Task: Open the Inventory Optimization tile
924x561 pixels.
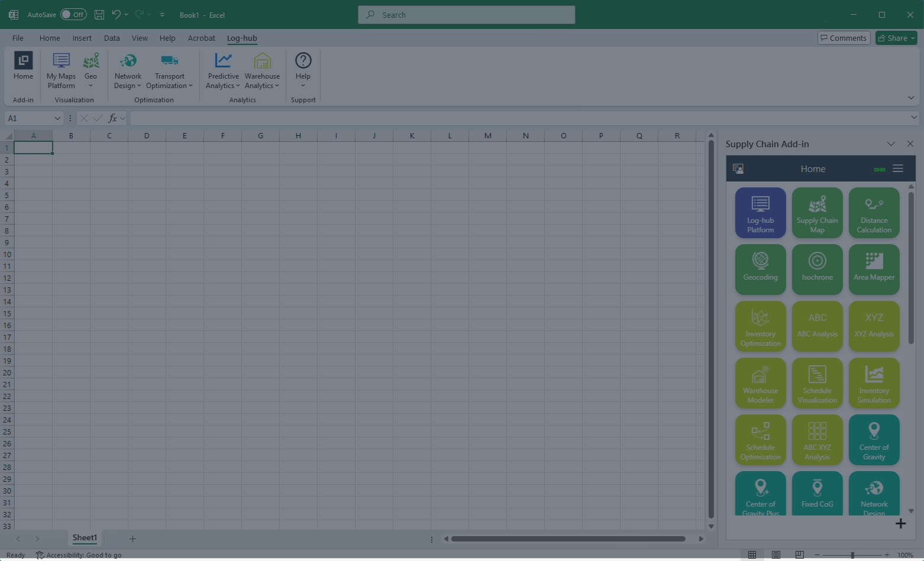Action: [760, 326]
